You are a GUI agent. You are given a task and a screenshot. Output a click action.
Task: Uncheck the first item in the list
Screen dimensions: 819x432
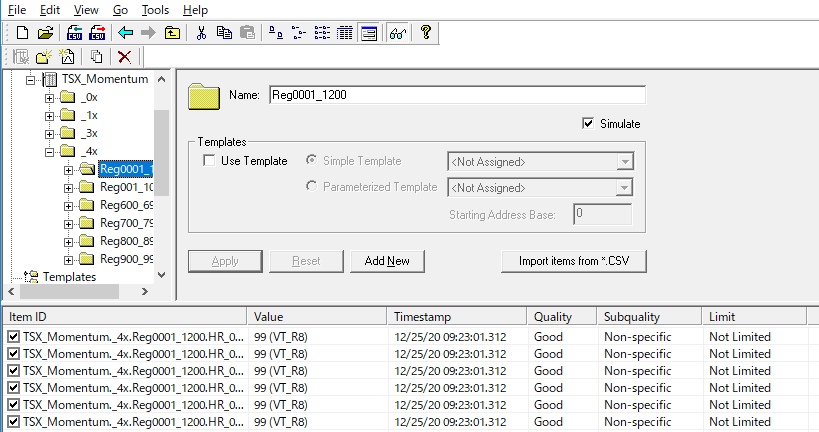click(13, 337)
